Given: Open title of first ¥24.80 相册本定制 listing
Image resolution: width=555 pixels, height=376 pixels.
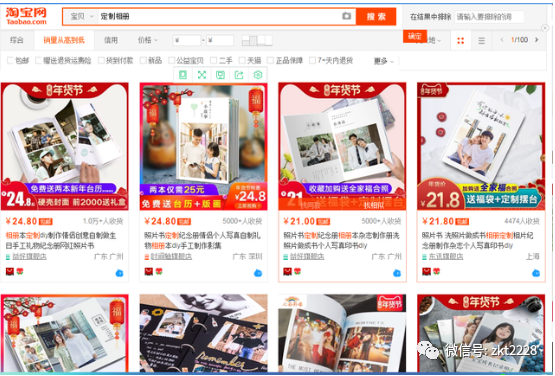Looking at the screenshot, I should tap(61, 240).
